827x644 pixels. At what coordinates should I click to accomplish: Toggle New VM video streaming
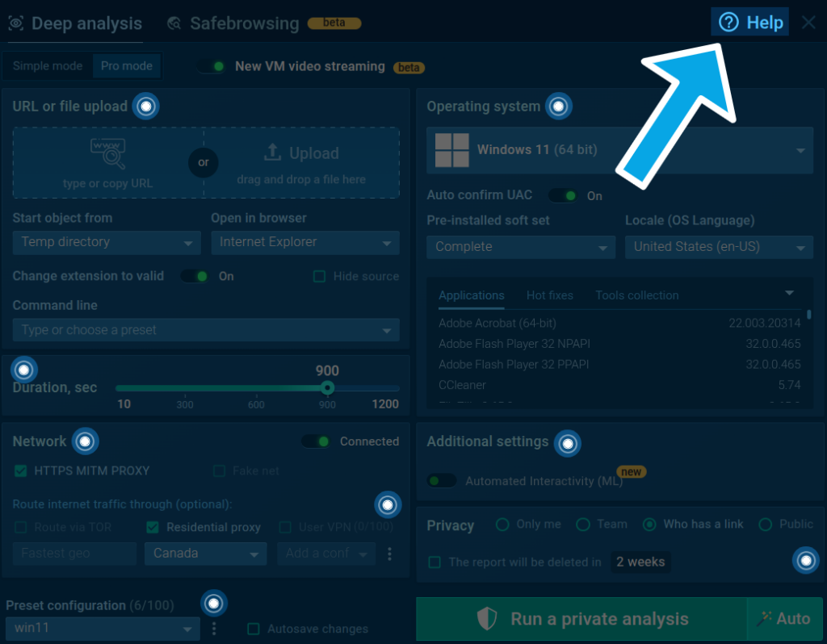click(212, 66)
